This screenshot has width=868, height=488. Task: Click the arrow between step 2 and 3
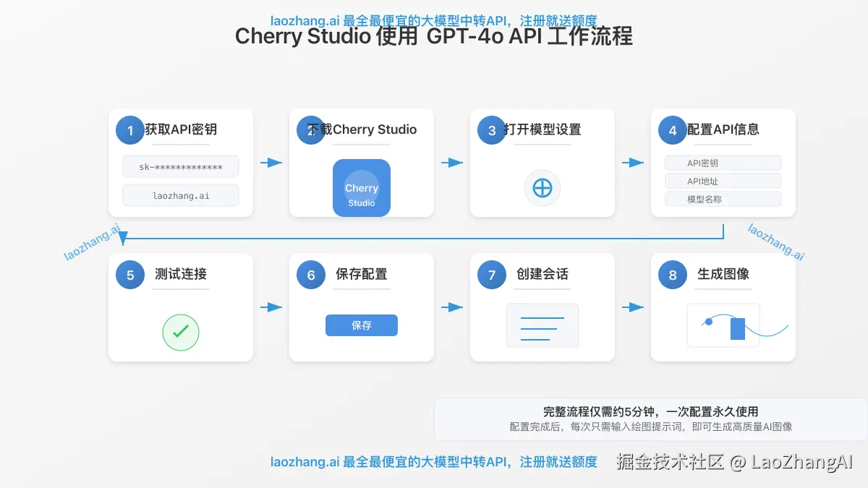(x=451, y=163)
